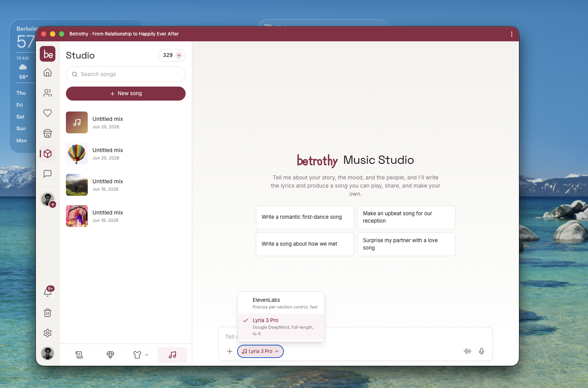Screen dimensions: 588x388
Task: Click the prompt text input area
Action: (356, 337)
